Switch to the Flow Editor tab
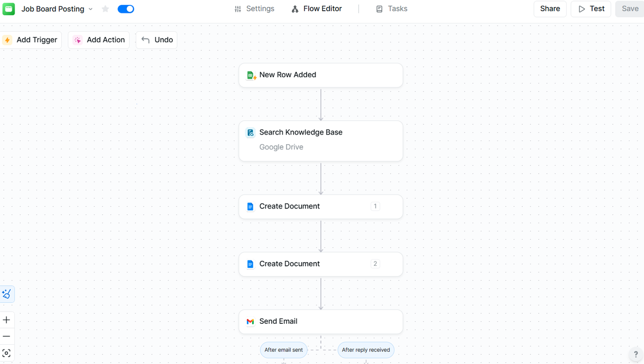 [317, 9]
